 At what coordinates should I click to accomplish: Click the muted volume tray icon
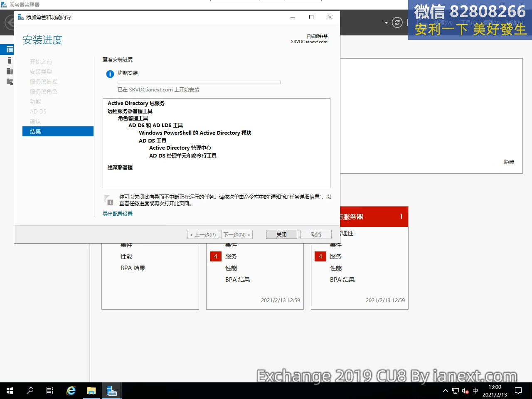pyautogui.click(x=465, y=391)
